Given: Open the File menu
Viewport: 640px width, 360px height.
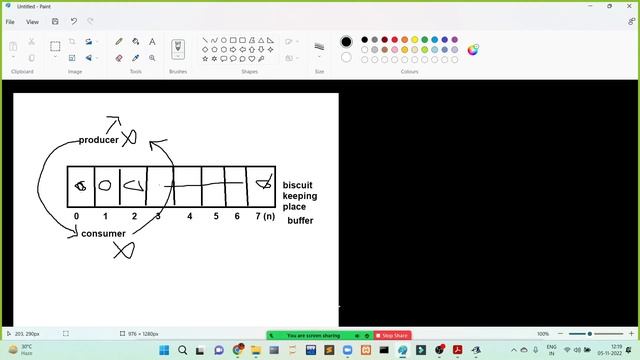Looking at the screenshot, I should [x=10, y=22].
